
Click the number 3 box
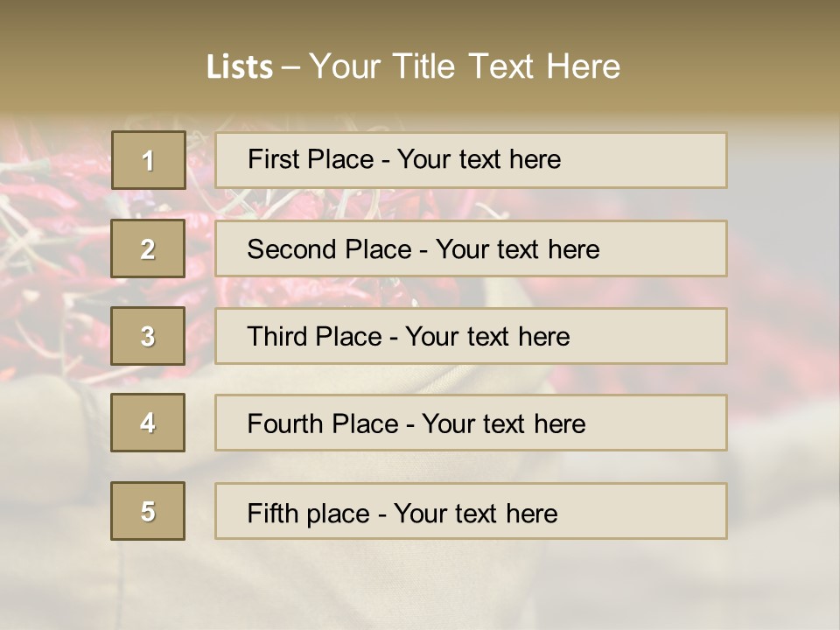(148, 336)
